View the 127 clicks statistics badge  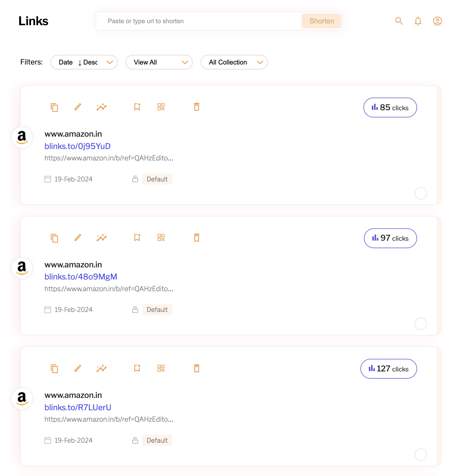(x=389, y=369)
